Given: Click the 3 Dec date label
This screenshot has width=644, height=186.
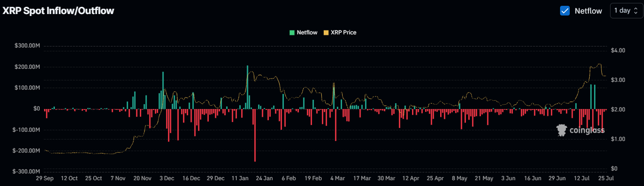Looking at the screenshot, I should (x=167, y=178).
